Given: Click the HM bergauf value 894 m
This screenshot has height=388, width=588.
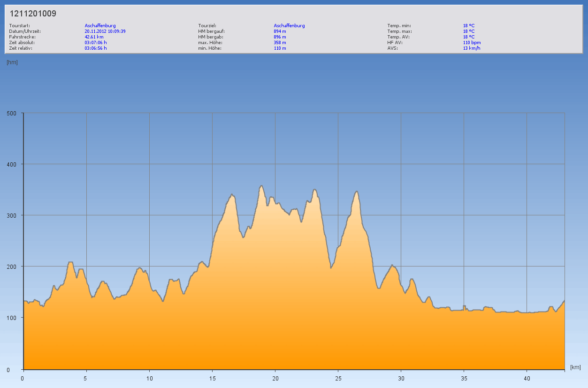Looking at the screenshot, I should tap(280, 31).
